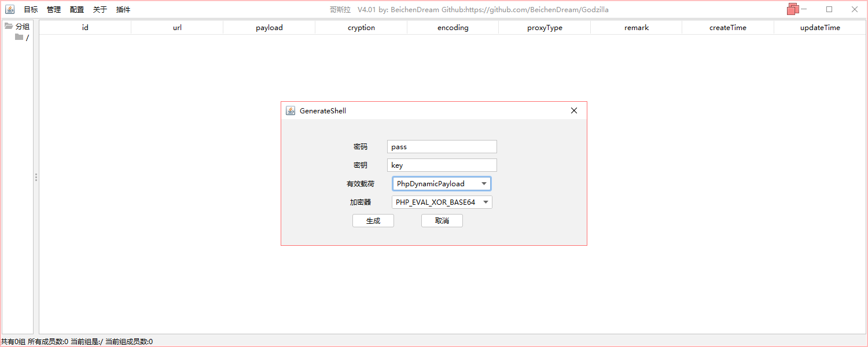Click the Java app icon in title bar

[x=10, y=9]
